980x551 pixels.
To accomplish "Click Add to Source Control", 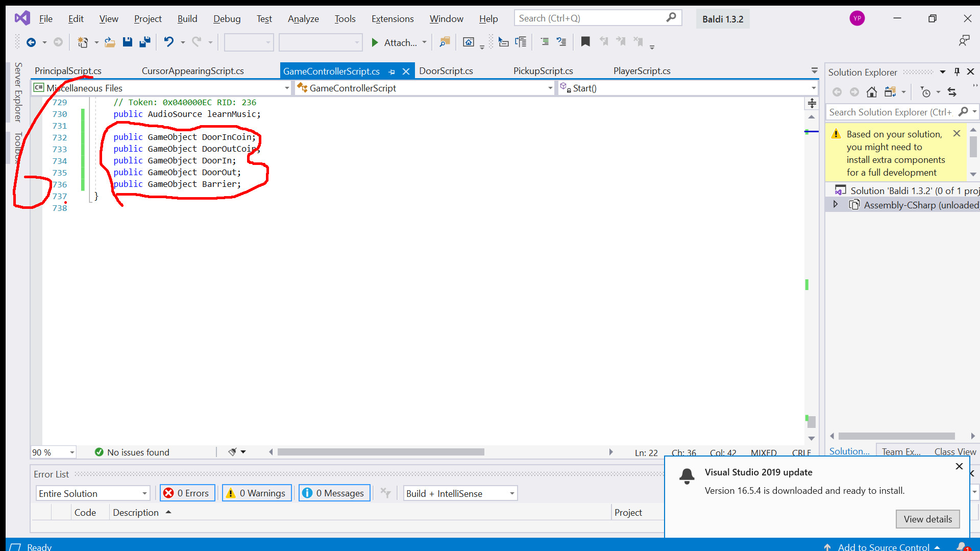I will click(883, 547).
